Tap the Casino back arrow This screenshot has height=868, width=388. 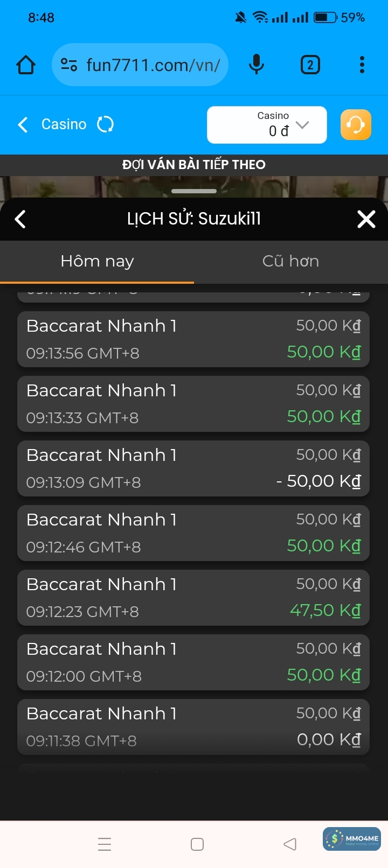point(23,125)
